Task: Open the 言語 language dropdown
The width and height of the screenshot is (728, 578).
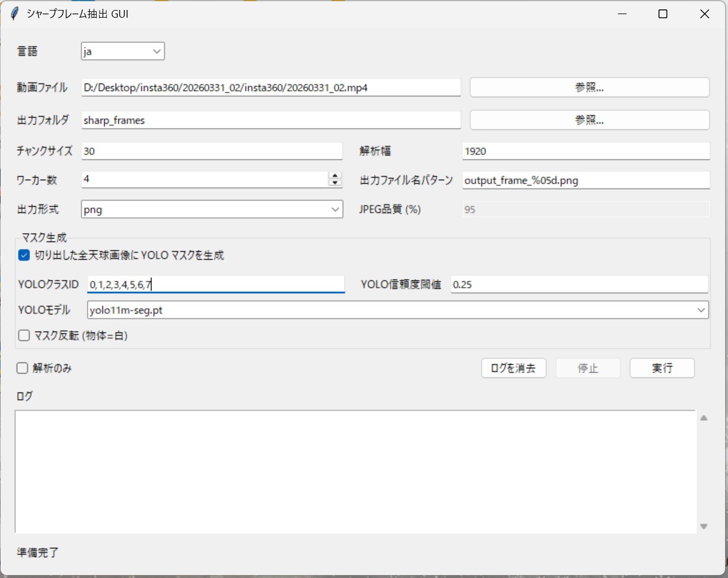Action: pos(157,51)
